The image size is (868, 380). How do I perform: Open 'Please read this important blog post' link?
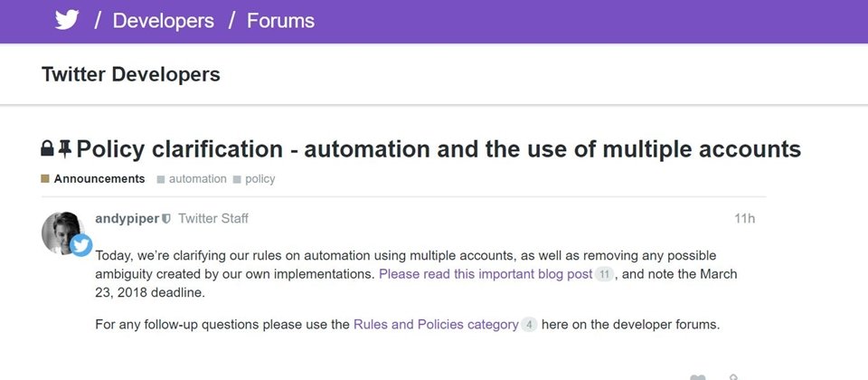click(x=486, y=273)
